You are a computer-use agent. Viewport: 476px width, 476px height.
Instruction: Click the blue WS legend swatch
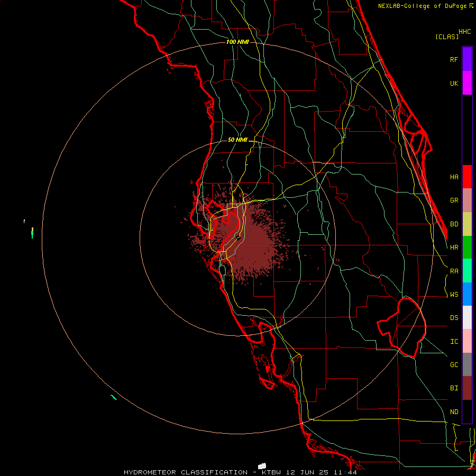coord(467,294)
